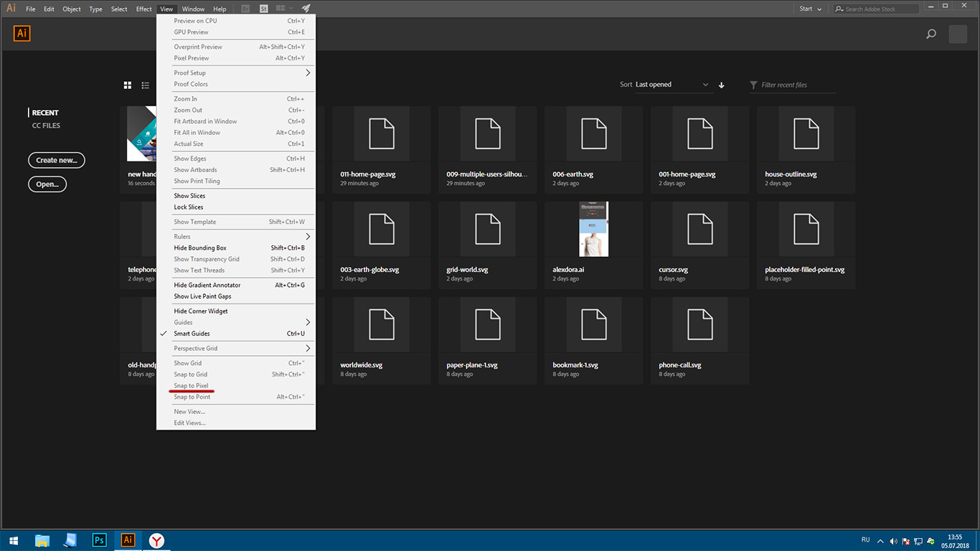The image size is (980, 551).
Task: Toggle Smart Guides in the View menu
Action: 192,334
